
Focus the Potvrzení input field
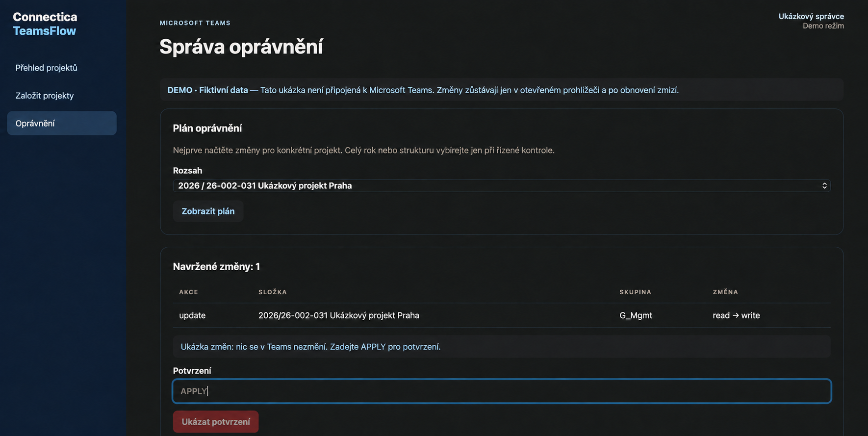tap(502, 391)
